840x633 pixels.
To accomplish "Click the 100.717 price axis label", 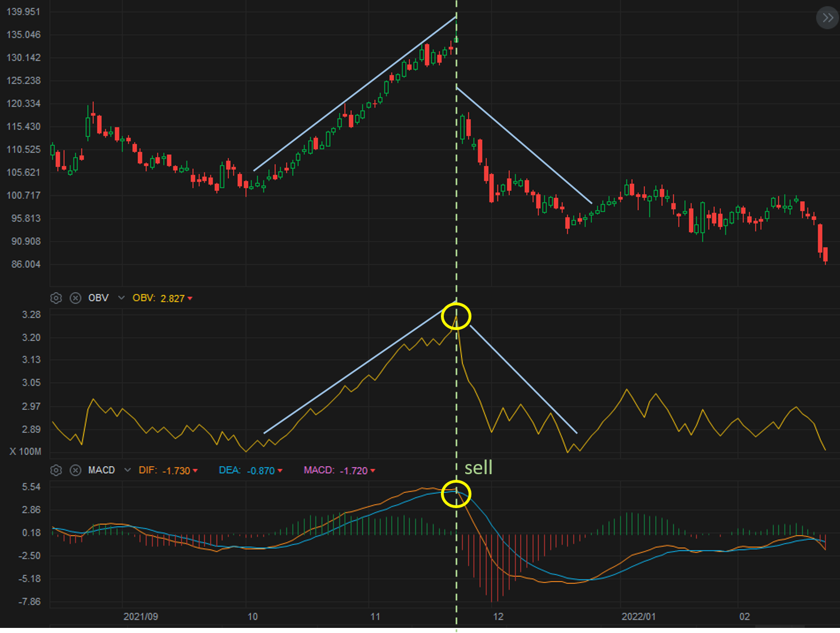I will click(x=23, y=196).
